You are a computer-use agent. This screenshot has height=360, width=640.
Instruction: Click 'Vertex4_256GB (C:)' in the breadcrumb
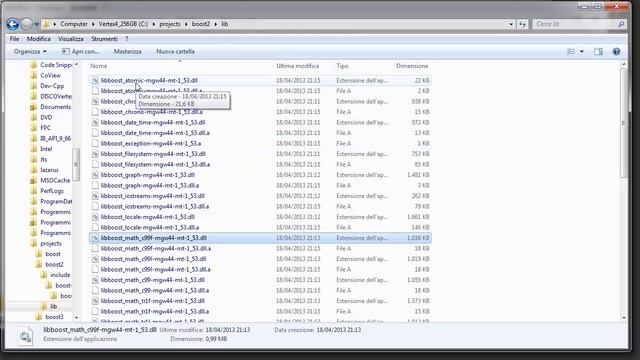point(123,24)
